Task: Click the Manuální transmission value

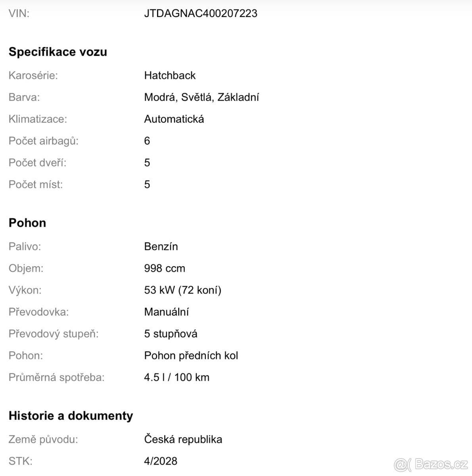Action: coord(167,312)
